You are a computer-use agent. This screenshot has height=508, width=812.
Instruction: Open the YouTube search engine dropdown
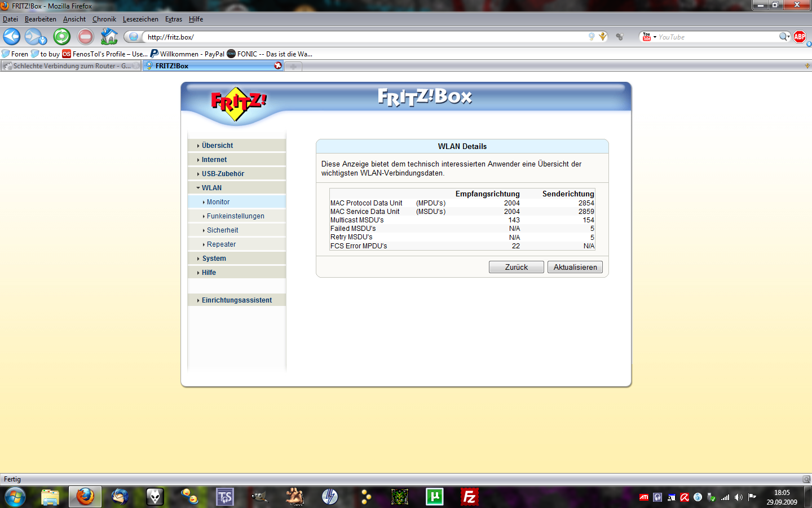coord(648,37)
